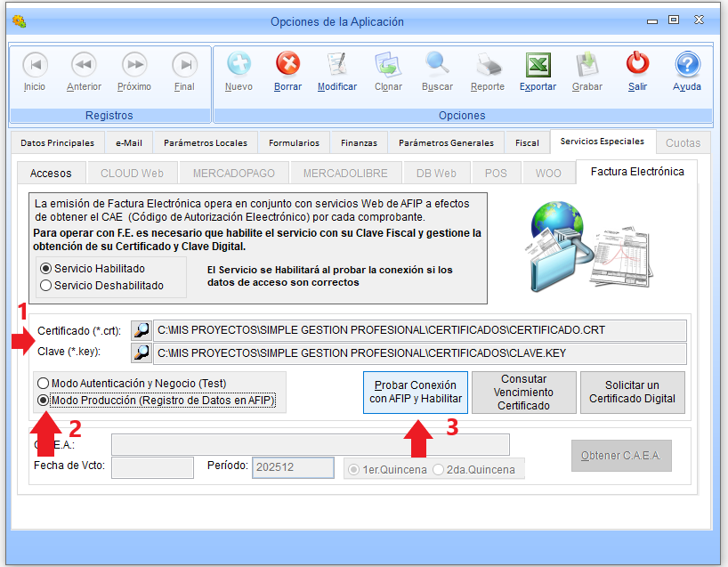Image resolution: width=728 pixels, height=567 pixels.
Task: Click Probar Conexión con AFIP y Habilitar
Action: (416, 393)
